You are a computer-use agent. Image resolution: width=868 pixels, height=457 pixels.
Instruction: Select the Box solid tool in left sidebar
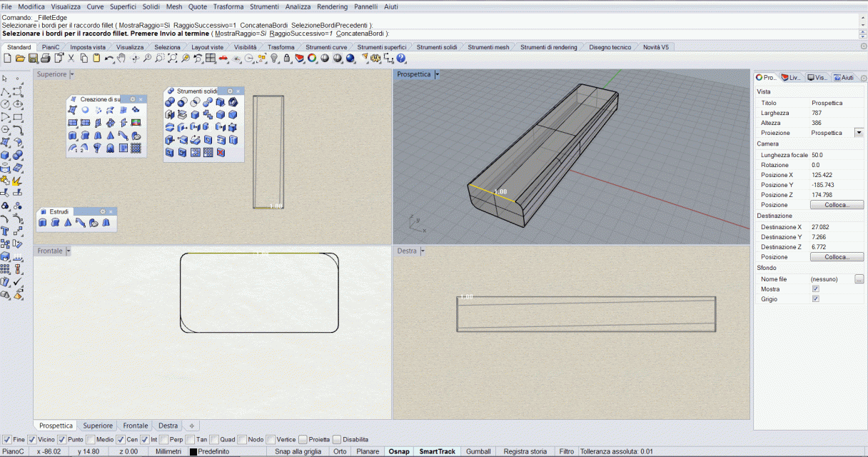click(5, 155)
